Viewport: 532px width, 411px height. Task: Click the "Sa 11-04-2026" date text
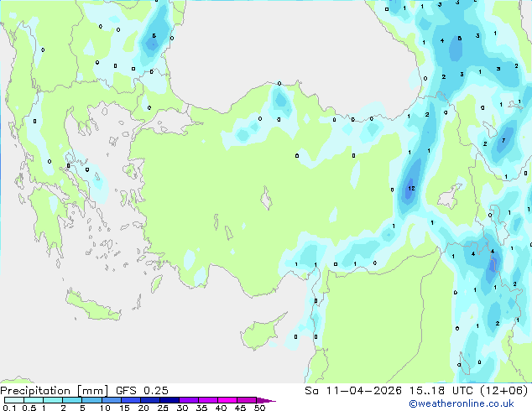[353, 391]
